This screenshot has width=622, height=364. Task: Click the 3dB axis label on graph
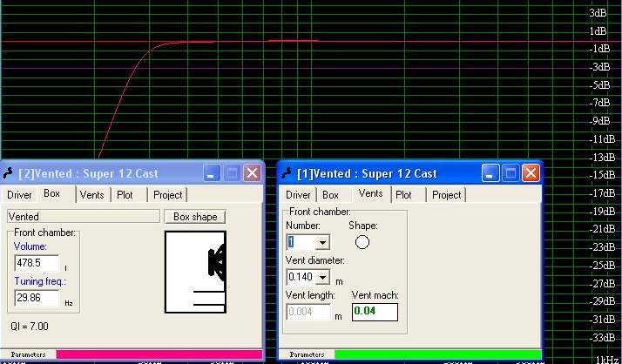(598, 13)
